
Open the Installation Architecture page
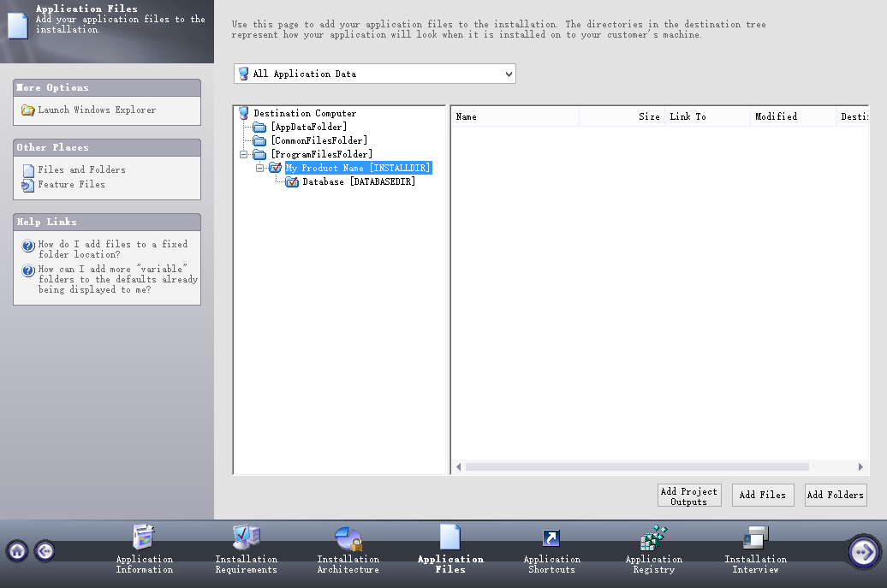point(348,551)
